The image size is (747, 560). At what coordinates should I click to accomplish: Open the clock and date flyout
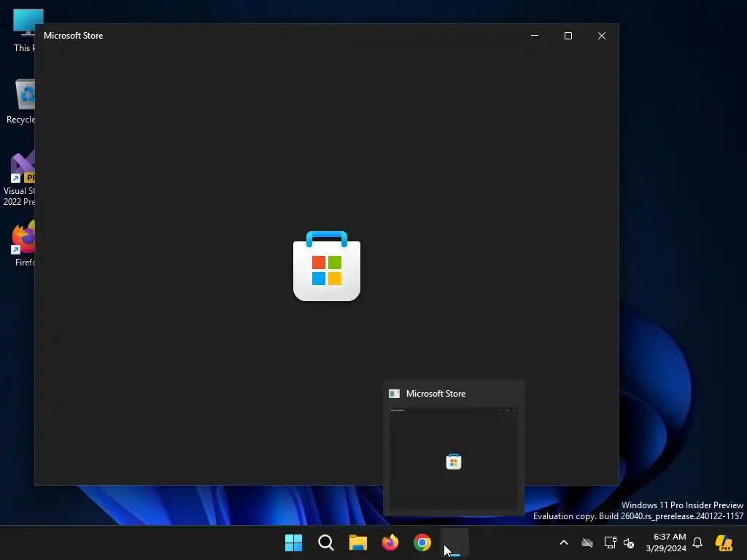pos(666,542)
